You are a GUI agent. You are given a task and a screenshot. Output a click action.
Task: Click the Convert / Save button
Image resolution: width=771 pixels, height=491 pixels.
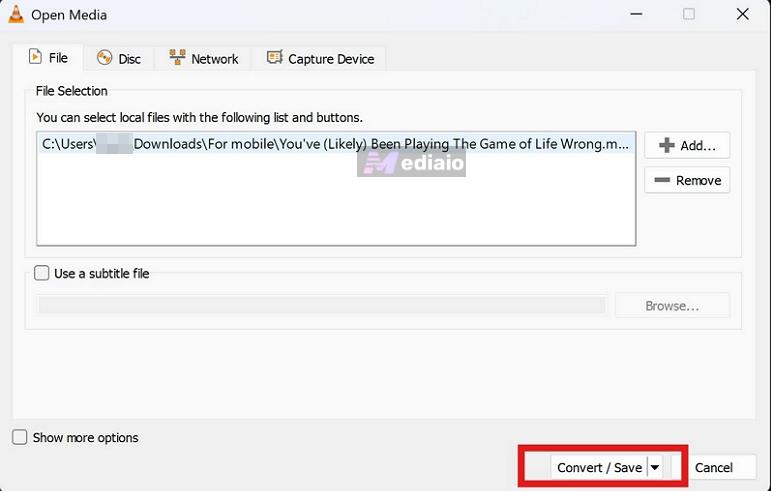pyautogui.click(x=598, y=467)
